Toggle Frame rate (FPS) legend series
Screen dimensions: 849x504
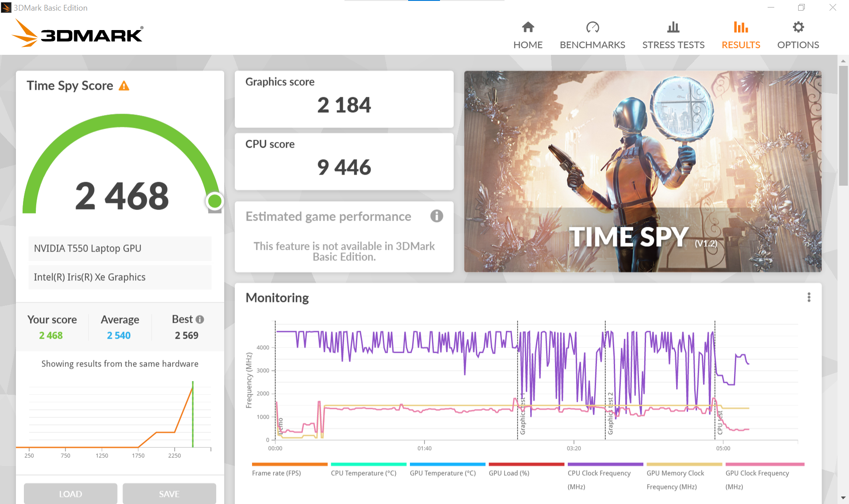[x=276, y=473]
